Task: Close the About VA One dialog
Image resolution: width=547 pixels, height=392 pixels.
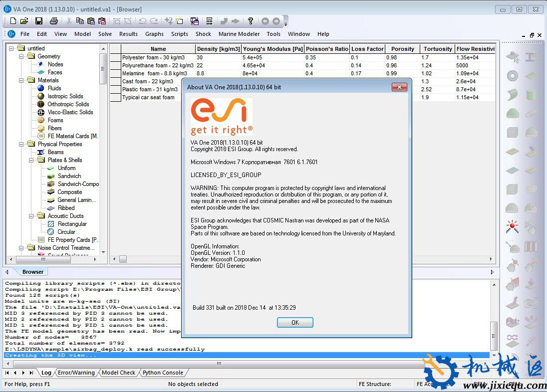Action: pos(399,87)
